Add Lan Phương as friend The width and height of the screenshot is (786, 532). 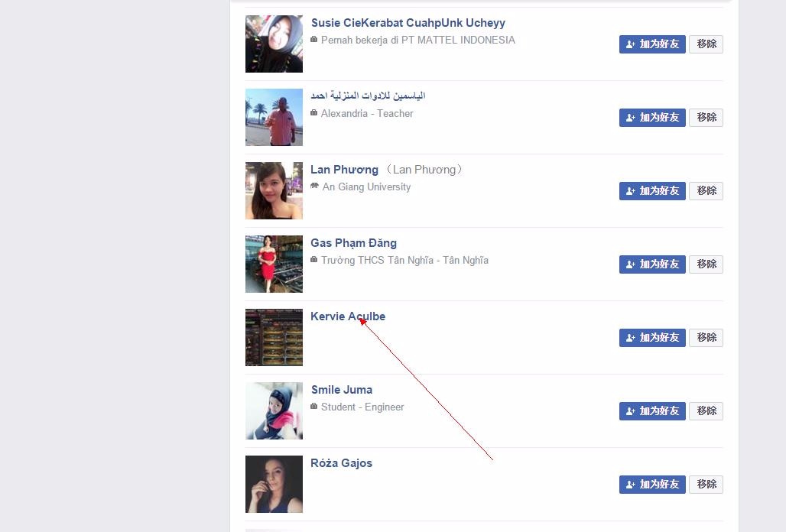[652, 191]
